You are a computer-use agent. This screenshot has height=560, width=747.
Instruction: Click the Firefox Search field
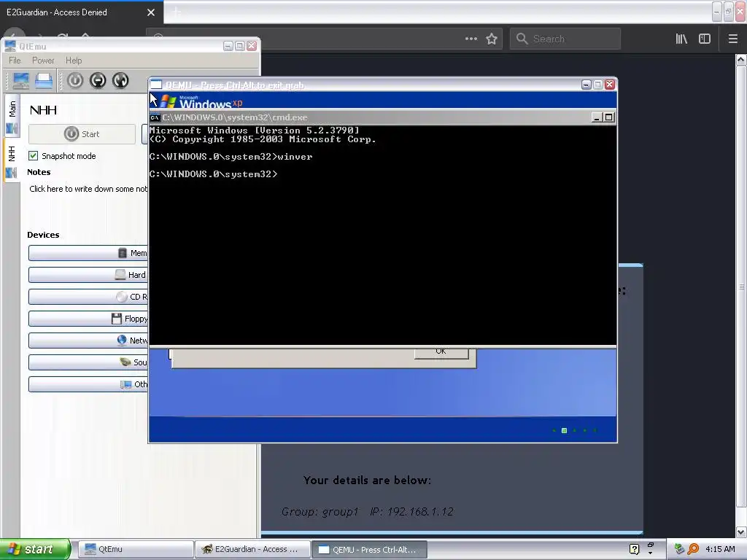pyautogui.click(x=565, y=39)
